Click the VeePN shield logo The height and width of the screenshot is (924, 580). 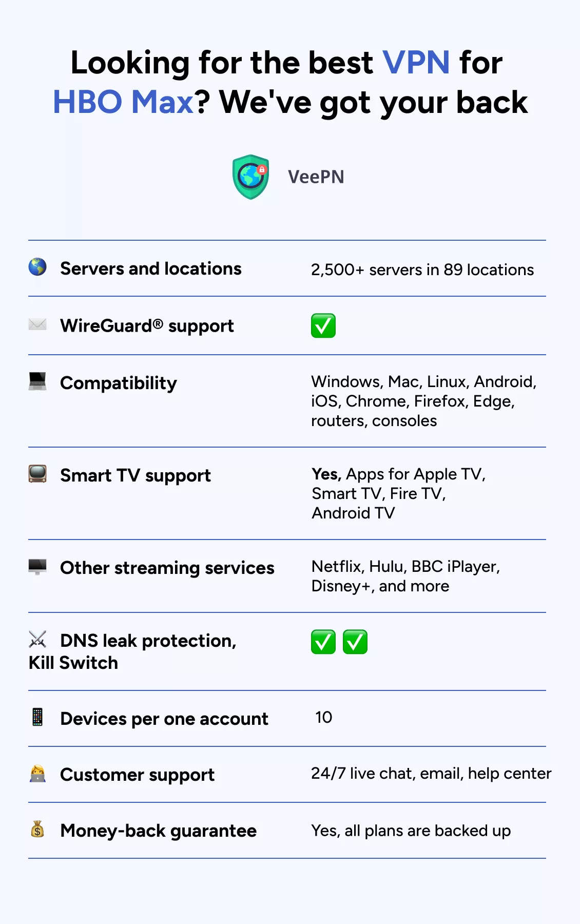click(250, 177)
